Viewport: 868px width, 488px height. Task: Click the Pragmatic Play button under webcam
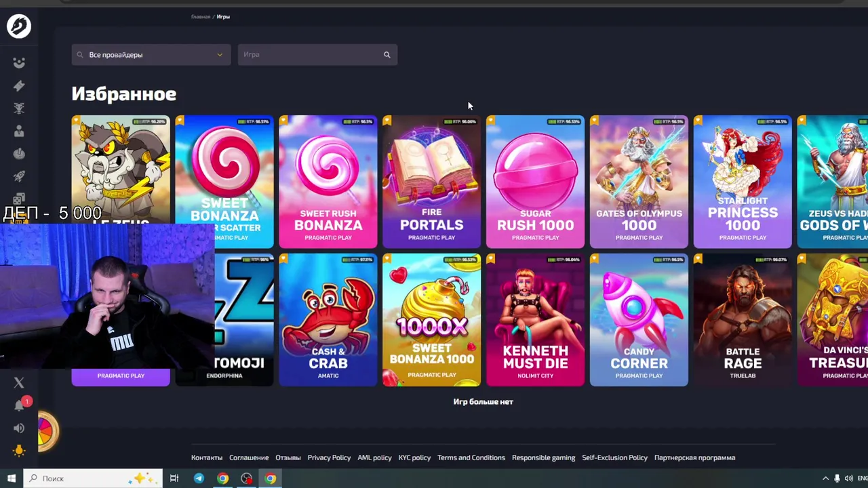coord(121,376)
